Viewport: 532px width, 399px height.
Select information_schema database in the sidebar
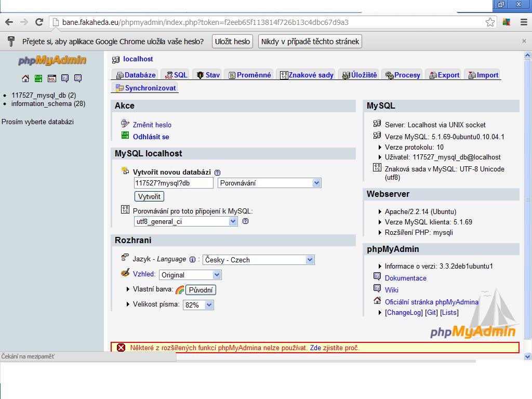click(48, 103)
